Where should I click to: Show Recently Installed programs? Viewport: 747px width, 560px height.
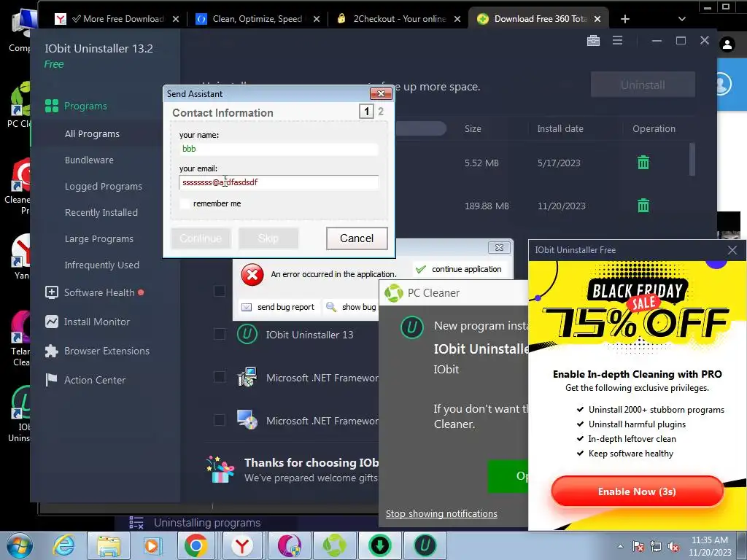point(101,212)
